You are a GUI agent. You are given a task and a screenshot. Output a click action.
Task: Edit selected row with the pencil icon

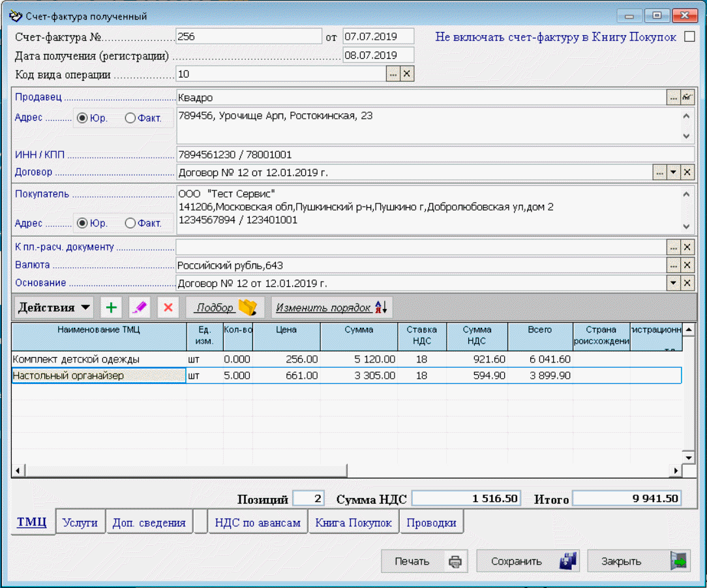[140, 308]
